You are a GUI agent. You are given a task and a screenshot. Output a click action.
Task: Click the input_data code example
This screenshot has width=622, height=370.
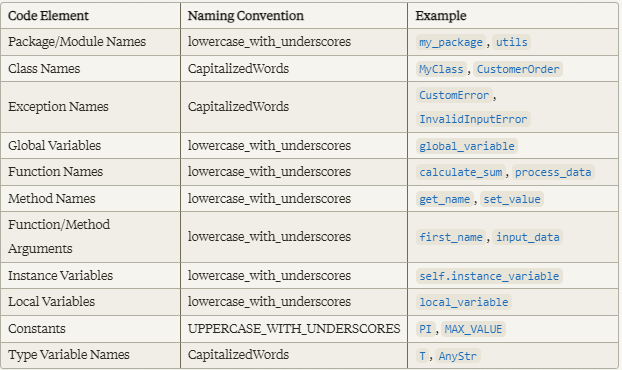[x=528, y=238]
